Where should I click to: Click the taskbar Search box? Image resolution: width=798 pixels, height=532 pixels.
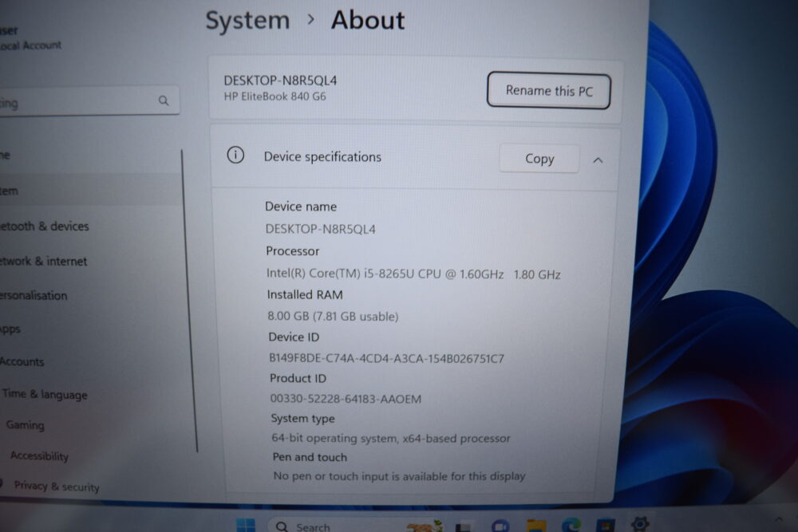(x=356, y=526)
